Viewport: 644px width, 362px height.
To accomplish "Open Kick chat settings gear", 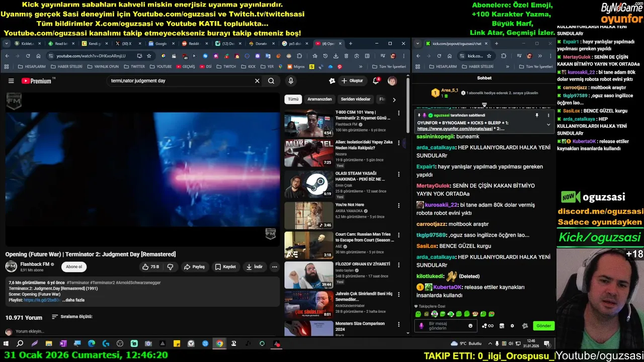I will 512,326.
